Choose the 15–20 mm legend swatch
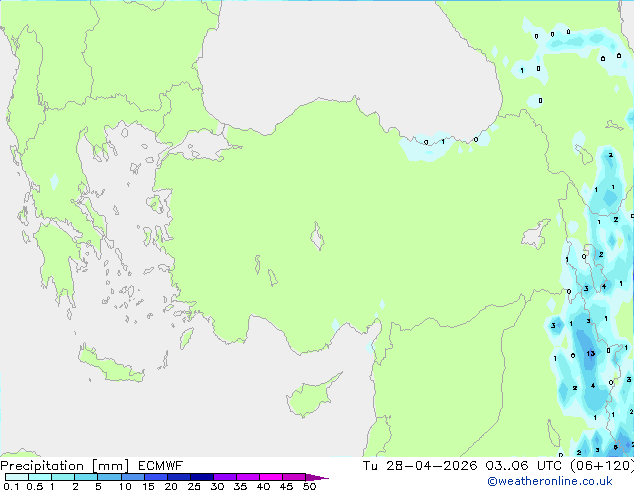 tap(156, 477)
